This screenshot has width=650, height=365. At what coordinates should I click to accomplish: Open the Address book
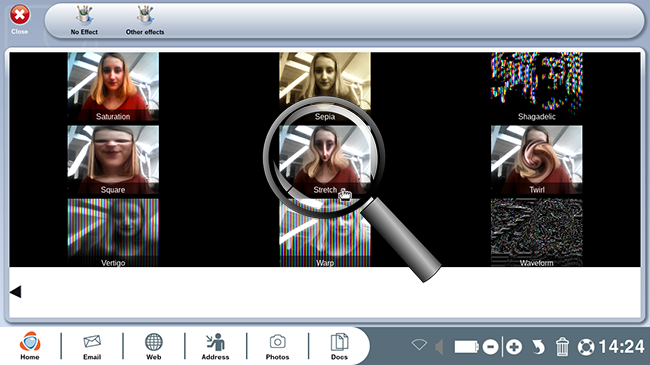(x=215, y=346)
